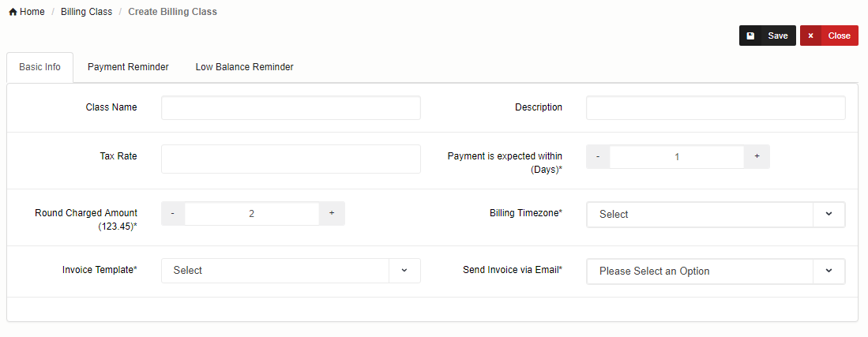Open the Low Balance Reminder tab

pos(245,67)
